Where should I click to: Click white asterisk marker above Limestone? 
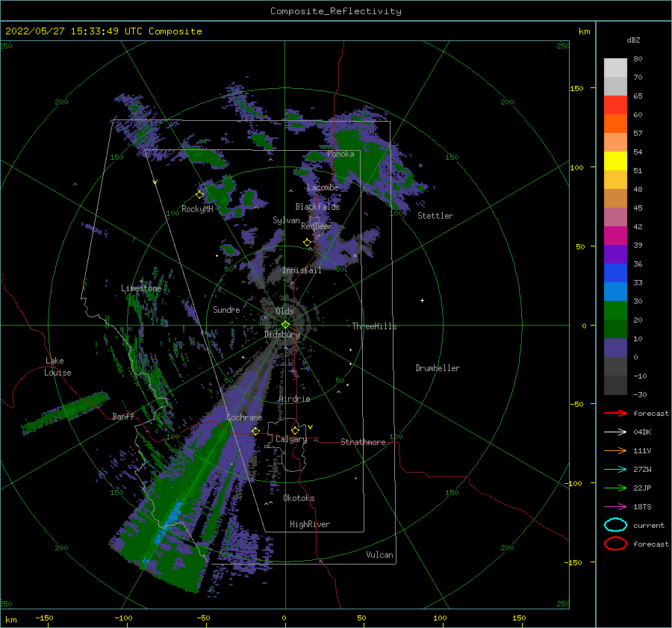pos(141,282)
